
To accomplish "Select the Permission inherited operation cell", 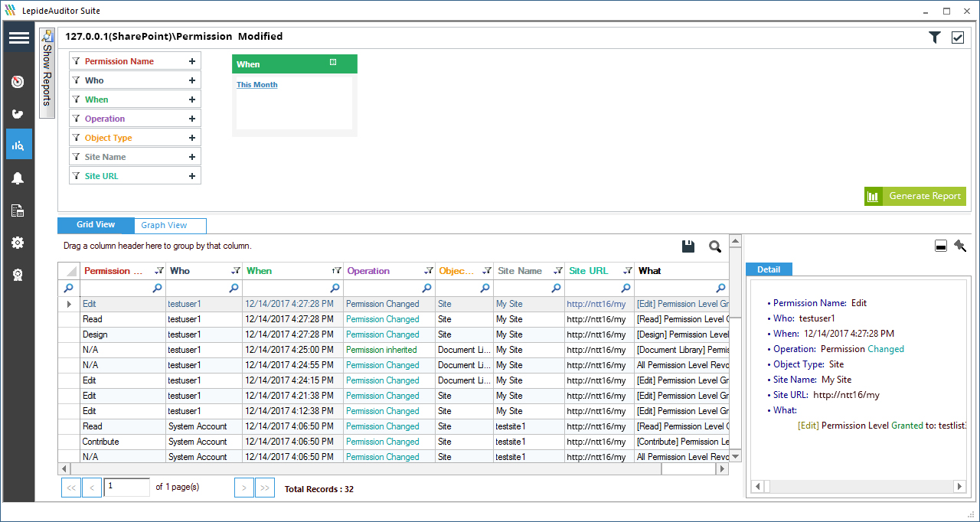I will click(389, 350).
